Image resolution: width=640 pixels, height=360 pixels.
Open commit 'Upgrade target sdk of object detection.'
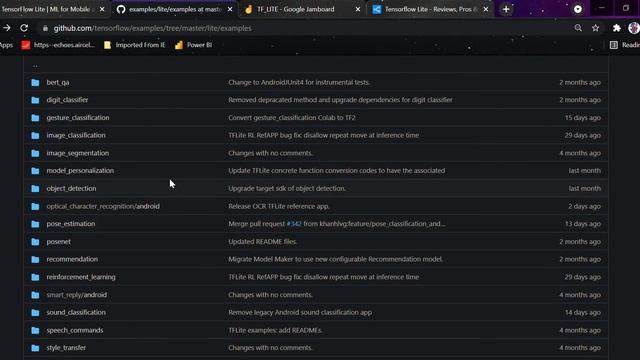click(x=287, y=189)
